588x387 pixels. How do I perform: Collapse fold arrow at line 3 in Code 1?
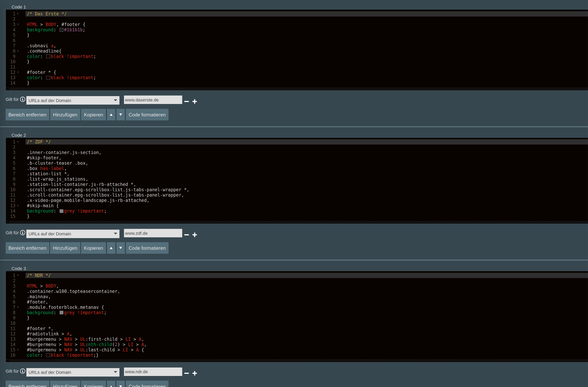tap(18, 24)
